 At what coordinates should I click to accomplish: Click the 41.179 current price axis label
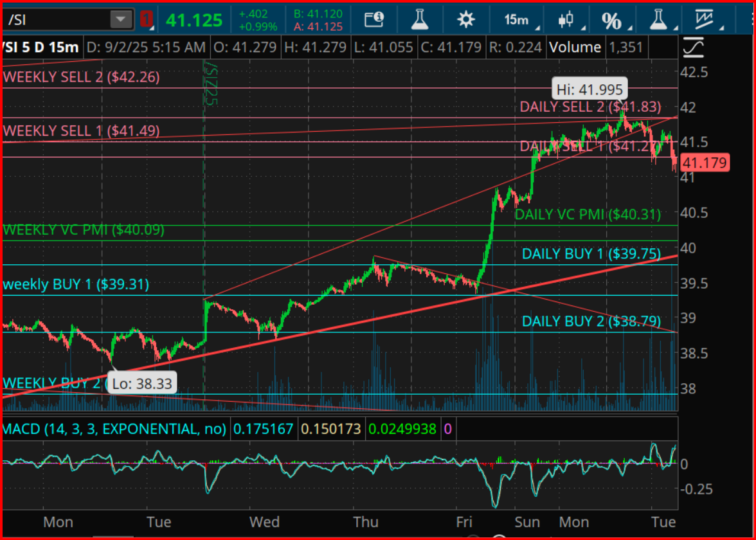click(705, 163)
